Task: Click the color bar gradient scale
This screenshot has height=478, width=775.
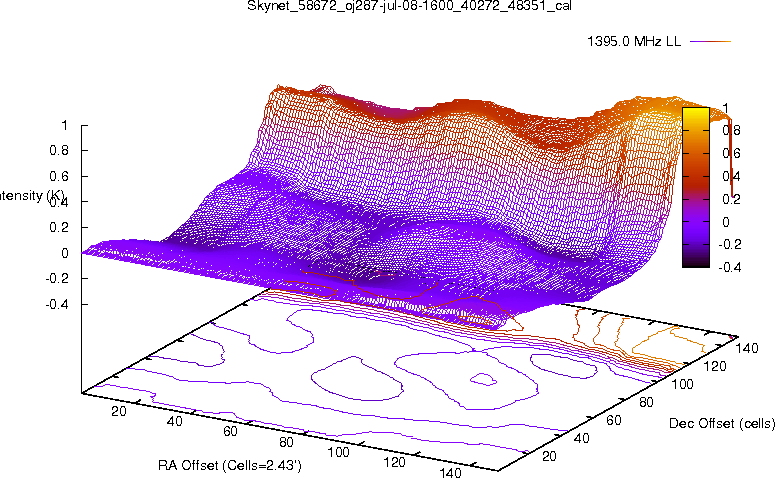Action: point(695,187)
